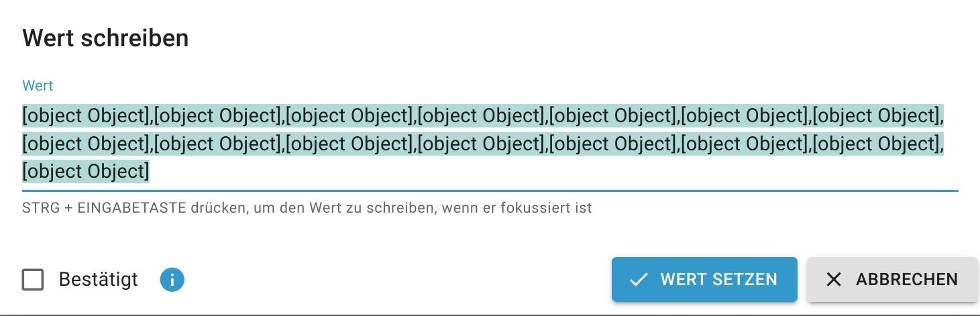The width and height of the screenshot is (980, 316).
Task: Place cursor in empty space after last entry
Action: tap(537, 172)
